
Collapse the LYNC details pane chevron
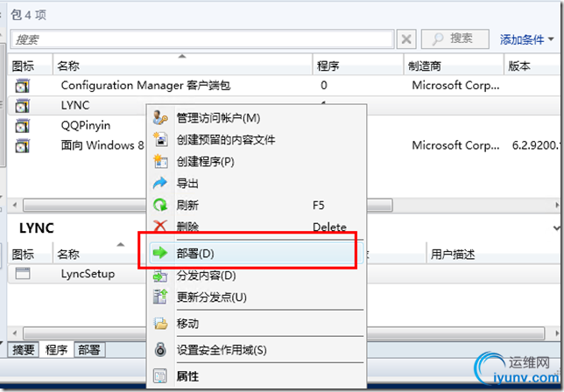pos(557,227)
